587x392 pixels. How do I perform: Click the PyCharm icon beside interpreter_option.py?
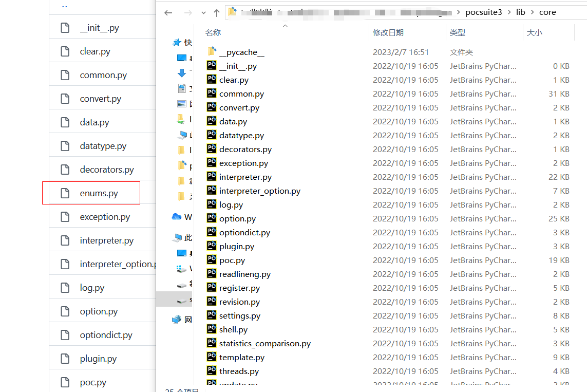tap(211, 191)
